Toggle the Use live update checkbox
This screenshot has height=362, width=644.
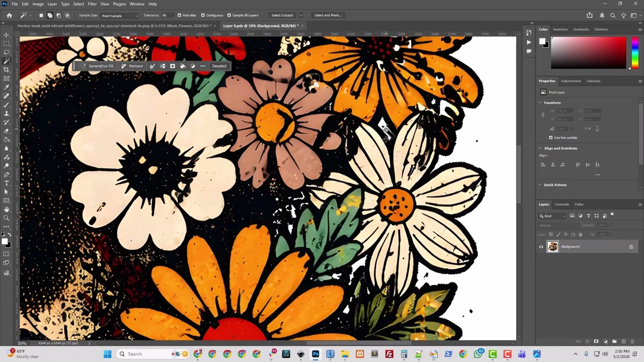(551, 137)
